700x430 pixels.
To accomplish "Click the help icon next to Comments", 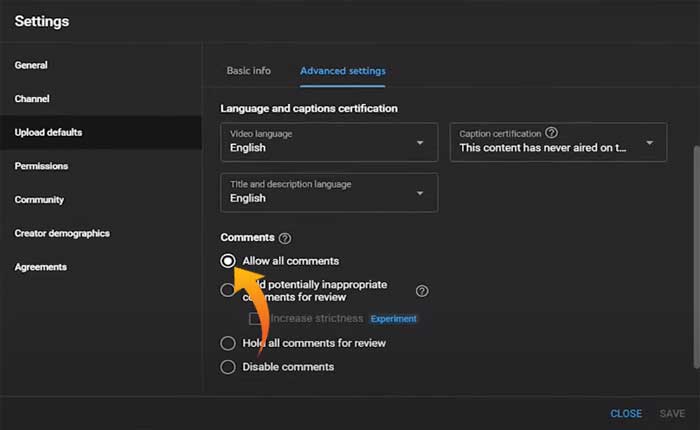I will tap(285, 238).
